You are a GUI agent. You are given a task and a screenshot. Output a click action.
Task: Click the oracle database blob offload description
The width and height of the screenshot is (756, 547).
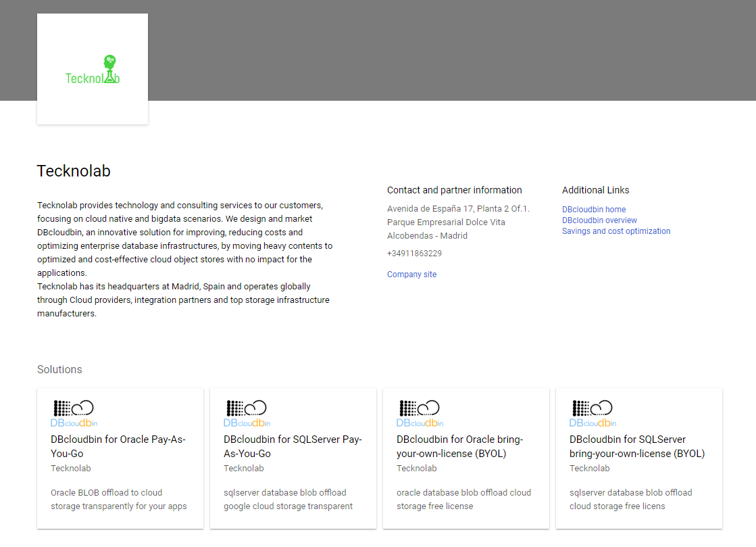point(463,493)
